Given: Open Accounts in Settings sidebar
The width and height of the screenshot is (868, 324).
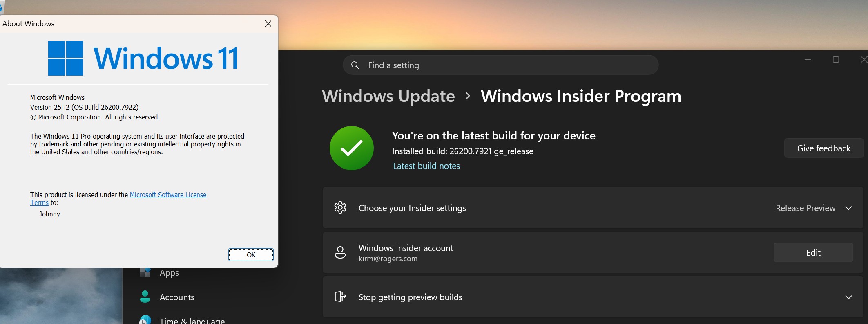Looking at the screenshot, I should [177, 297].
